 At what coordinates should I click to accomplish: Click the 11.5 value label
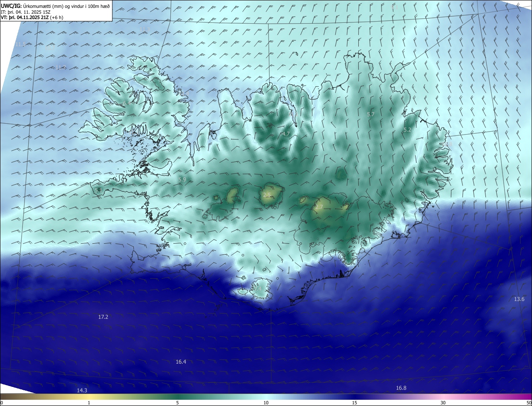click(20, 44)
